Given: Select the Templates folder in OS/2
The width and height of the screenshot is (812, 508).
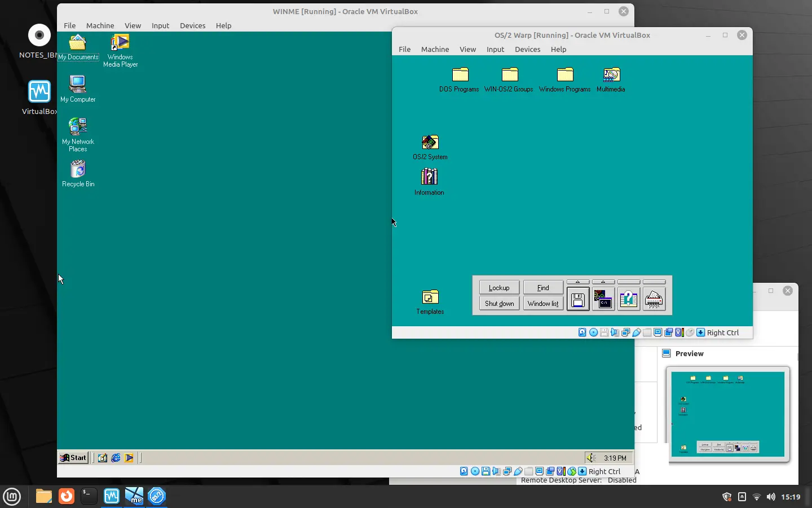Looking at the screenshot, I should click(430, 303).
